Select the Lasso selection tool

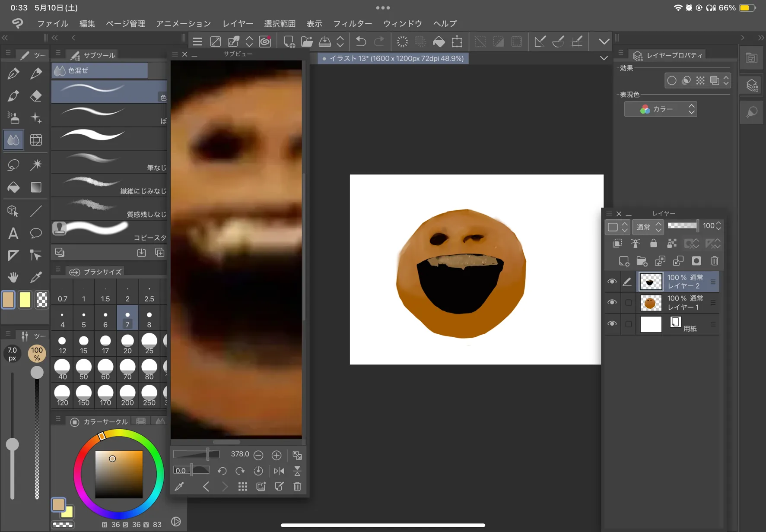click(x=13, y=165)
